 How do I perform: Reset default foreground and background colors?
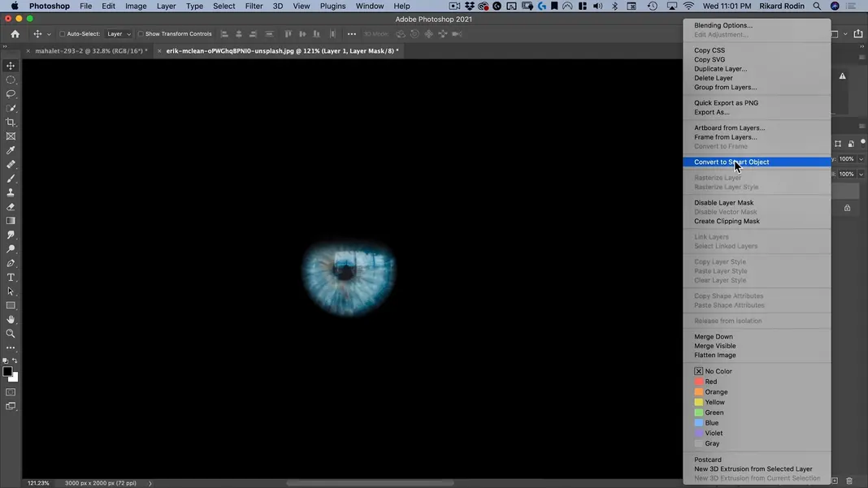6,361
